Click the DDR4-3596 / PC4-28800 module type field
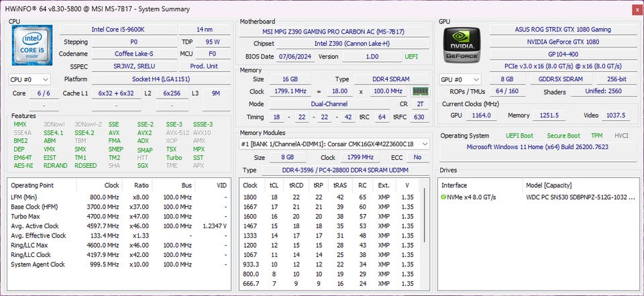 coord(345,170)
